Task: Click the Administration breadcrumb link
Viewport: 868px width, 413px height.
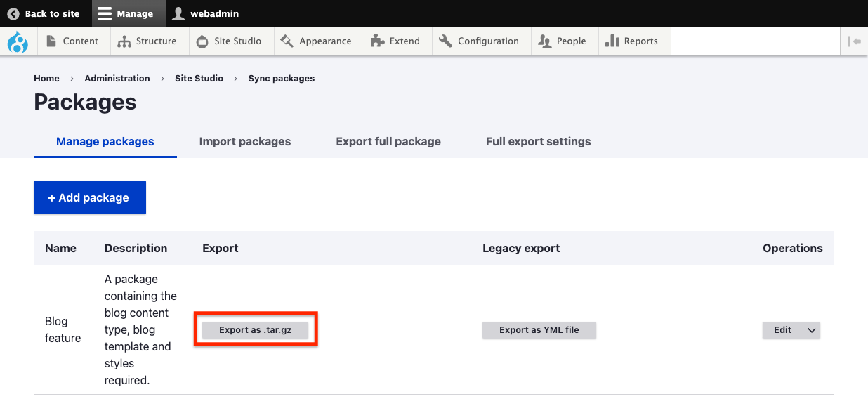Action: click(x=117, y=79)
